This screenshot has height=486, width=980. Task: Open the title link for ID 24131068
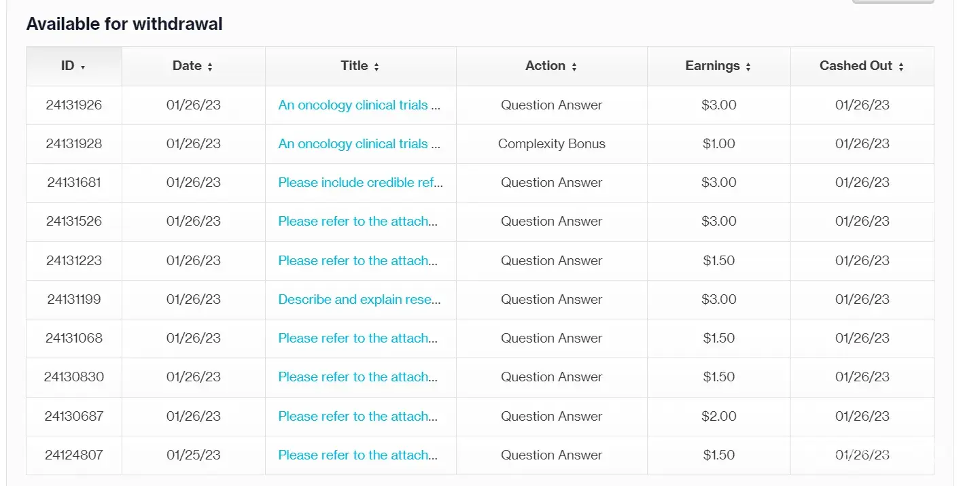click(x=358, y=339)
